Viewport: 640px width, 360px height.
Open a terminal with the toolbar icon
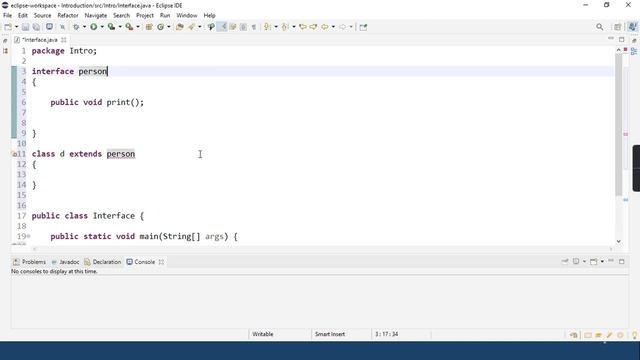click(x=49, y=27)
